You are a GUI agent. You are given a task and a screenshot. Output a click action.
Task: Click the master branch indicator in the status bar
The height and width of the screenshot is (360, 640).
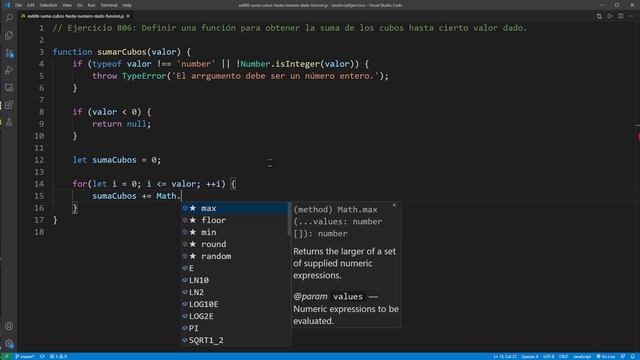click(x=24, y=356)
